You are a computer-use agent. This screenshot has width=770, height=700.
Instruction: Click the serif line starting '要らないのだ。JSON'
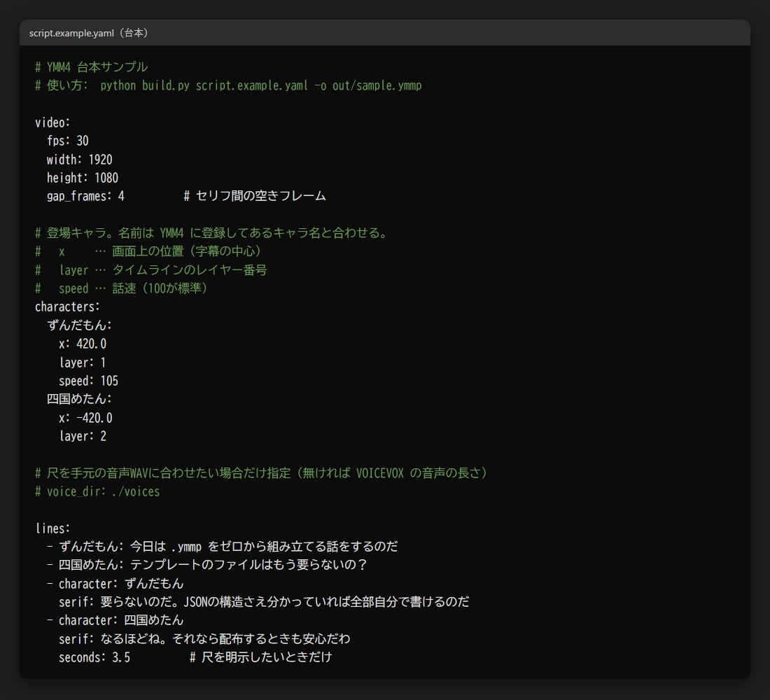point(264,602)
